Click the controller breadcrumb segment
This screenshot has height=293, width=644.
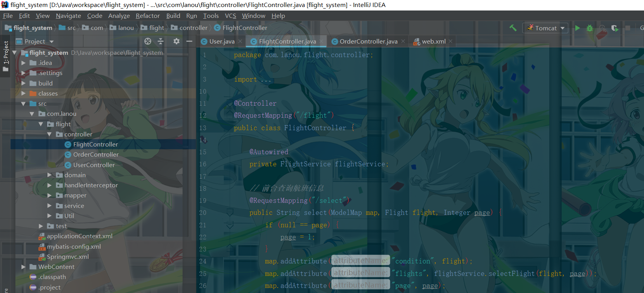click(189, 28)
